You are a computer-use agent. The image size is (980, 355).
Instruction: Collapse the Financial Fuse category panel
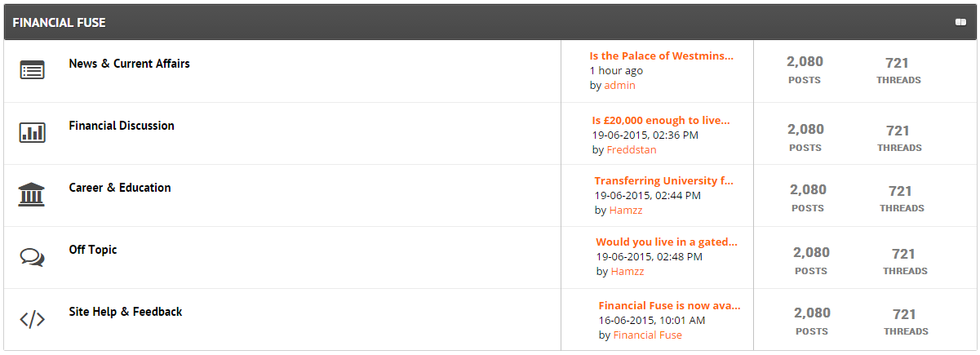point(960,22)
